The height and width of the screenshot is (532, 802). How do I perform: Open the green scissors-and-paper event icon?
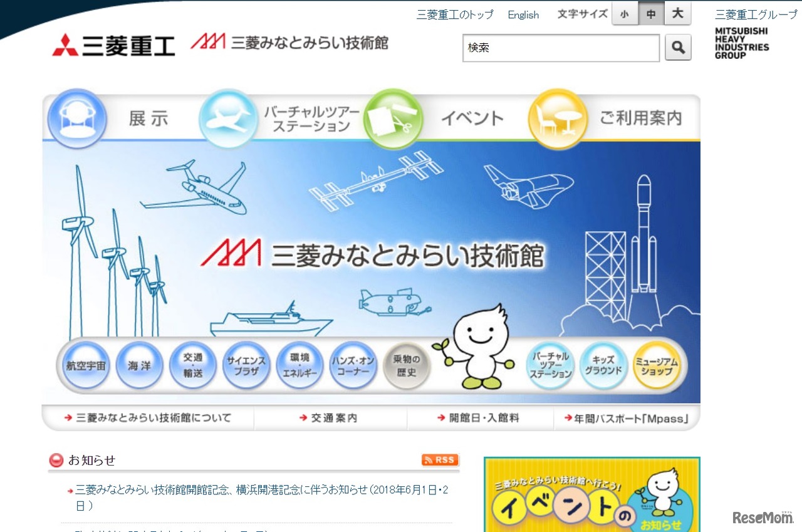point(393,118)
